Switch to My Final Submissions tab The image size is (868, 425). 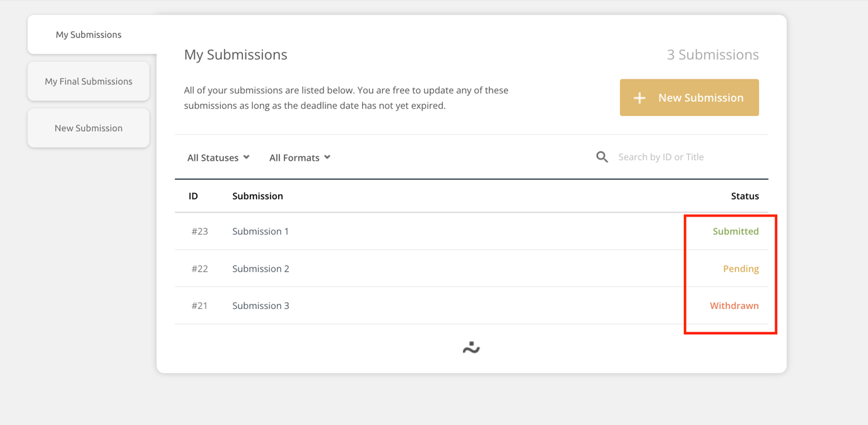tap(88, 81)
